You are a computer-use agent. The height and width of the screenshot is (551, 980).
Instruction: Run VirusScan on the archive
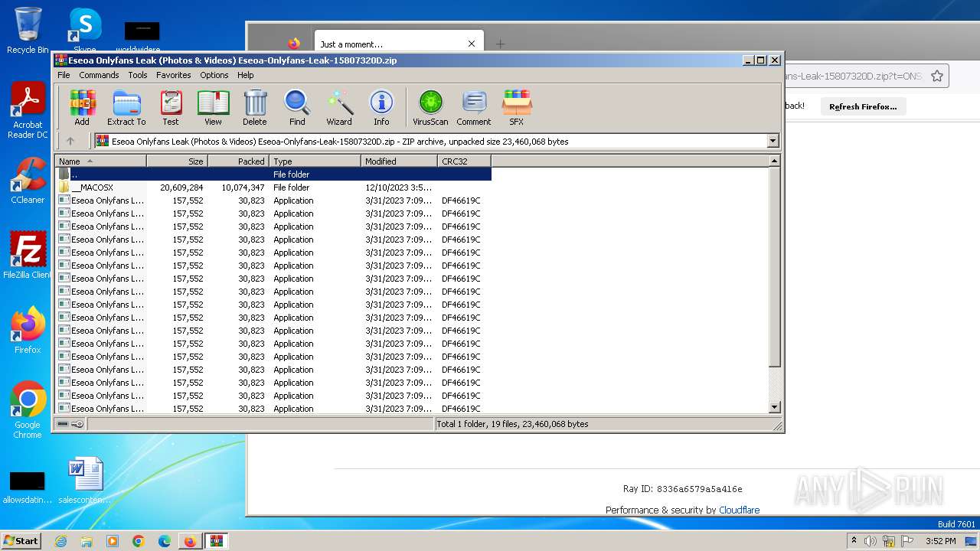[x=430, y=107]
